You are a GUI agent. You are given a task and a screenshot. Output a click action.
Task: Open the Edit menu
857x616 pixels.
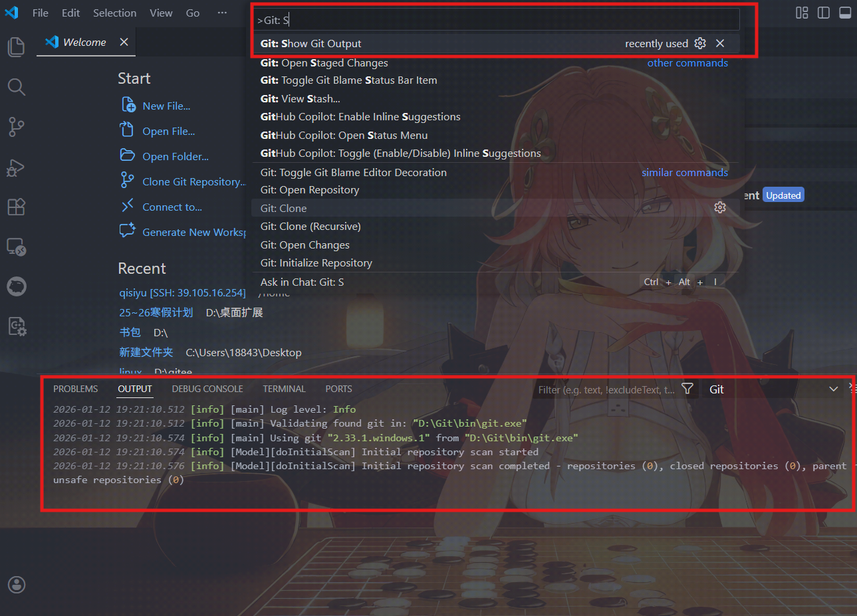[70, 13]
